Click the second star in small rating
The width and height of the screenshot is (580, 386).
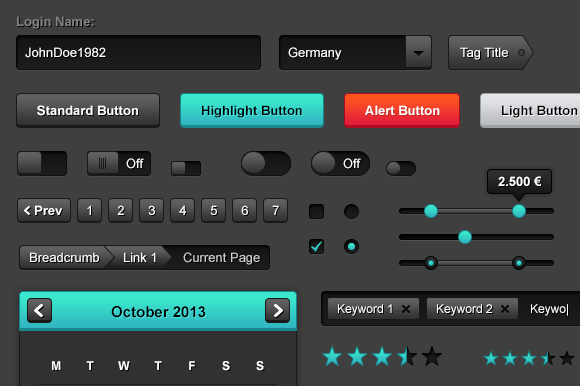tap(510, 359)
